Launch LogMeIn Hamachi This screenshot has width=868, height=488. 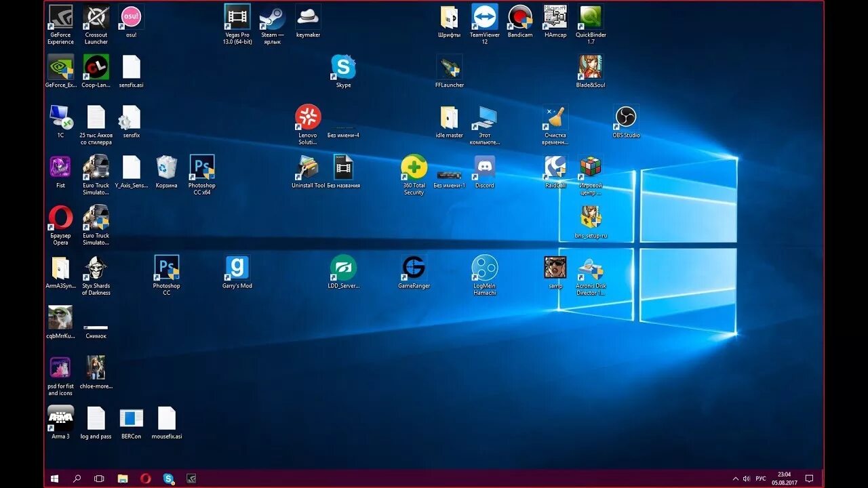[484, 268]
